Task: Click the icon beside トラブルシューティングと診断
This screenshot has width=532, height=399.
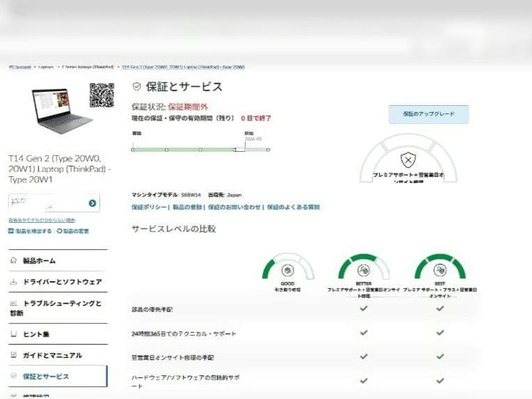Action: click(x=13, y=304)
